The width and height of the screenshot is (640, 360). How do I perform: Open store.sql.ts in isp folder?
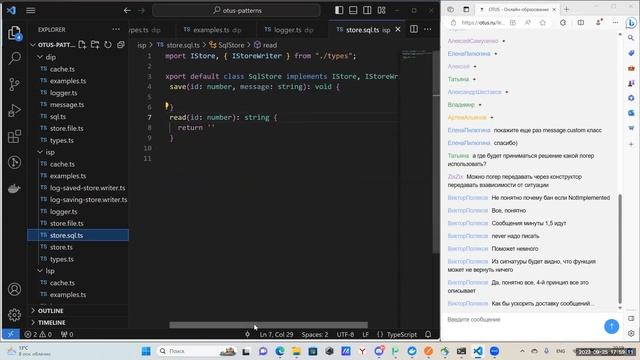pyautogui.click(x=78, y=235)
